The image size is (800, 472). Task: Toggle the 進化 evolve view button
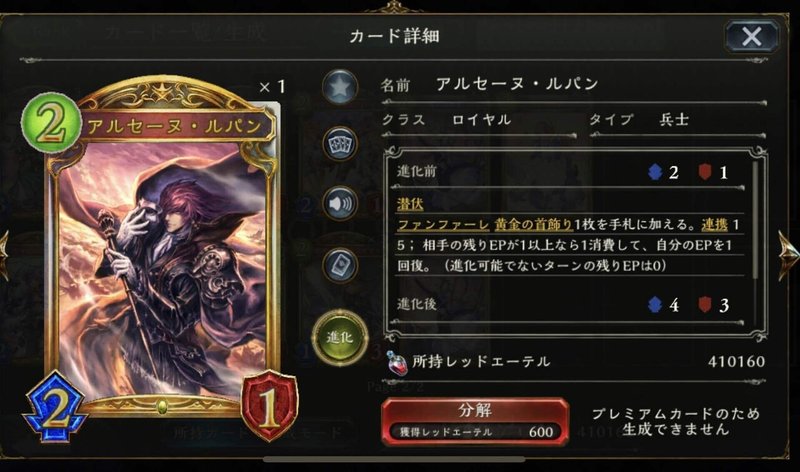[340, 337]
